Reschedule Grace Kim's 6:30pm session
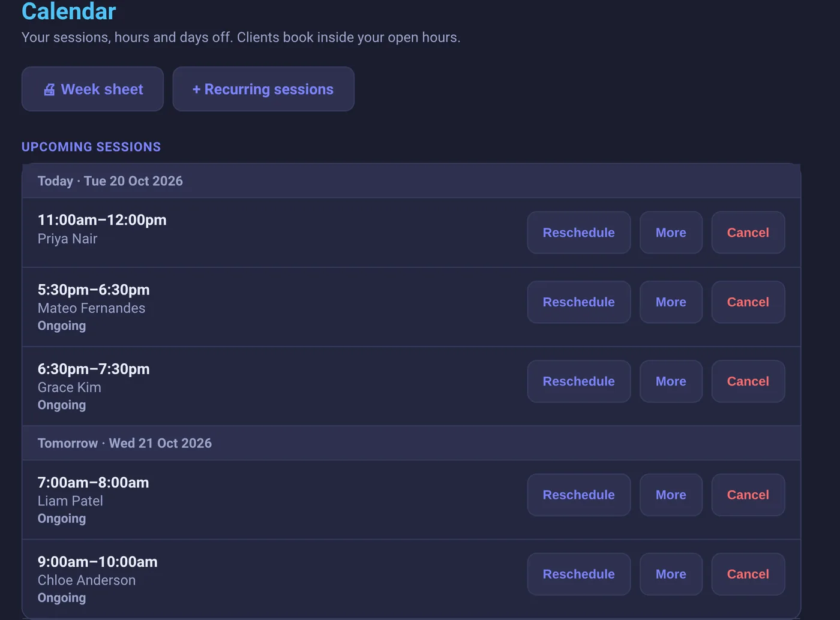 pyautogui.click(x=578, y=381)
